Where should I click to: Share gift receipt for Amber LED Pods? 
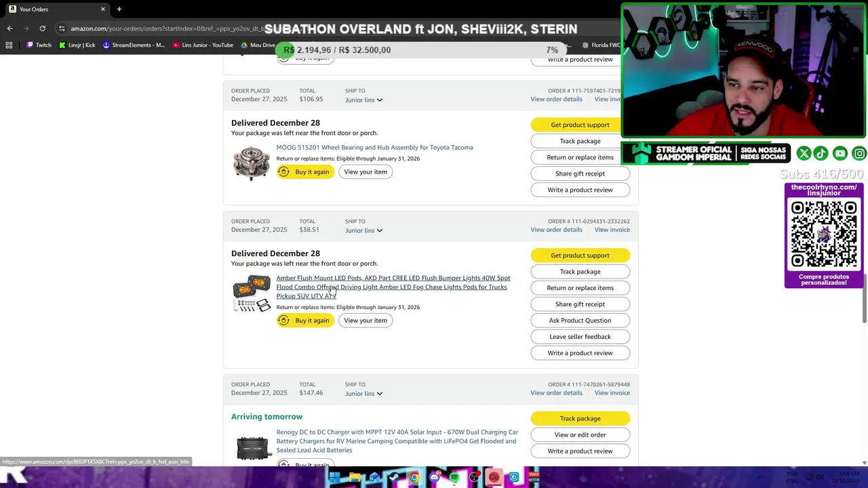tap(580, 304)
